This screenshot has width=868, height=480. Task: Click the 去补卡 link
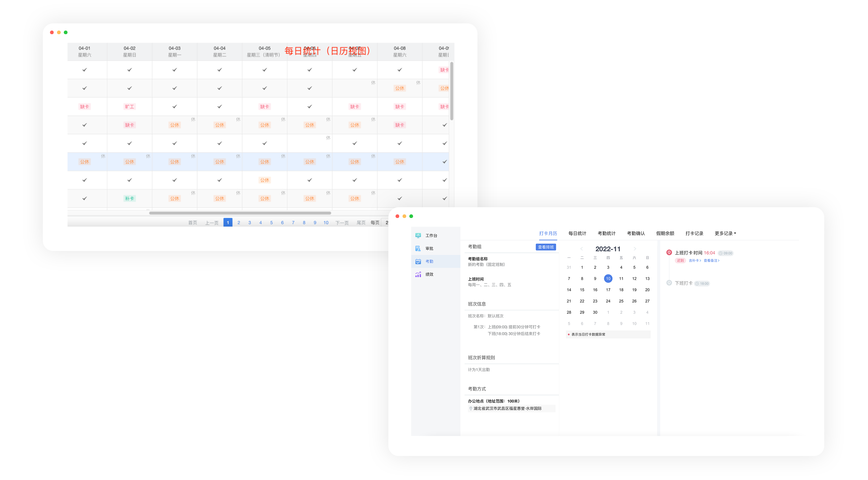coord(694,260)
